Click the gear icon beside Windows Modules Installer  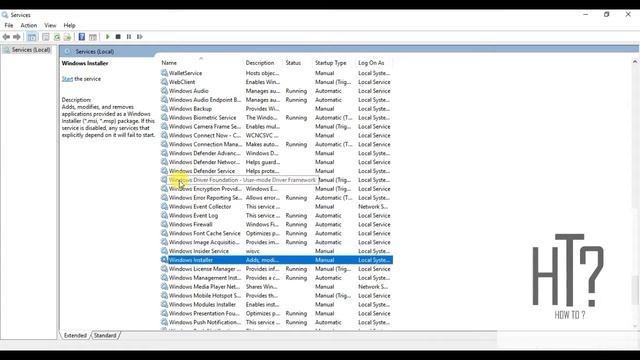(x=164, y=304)
